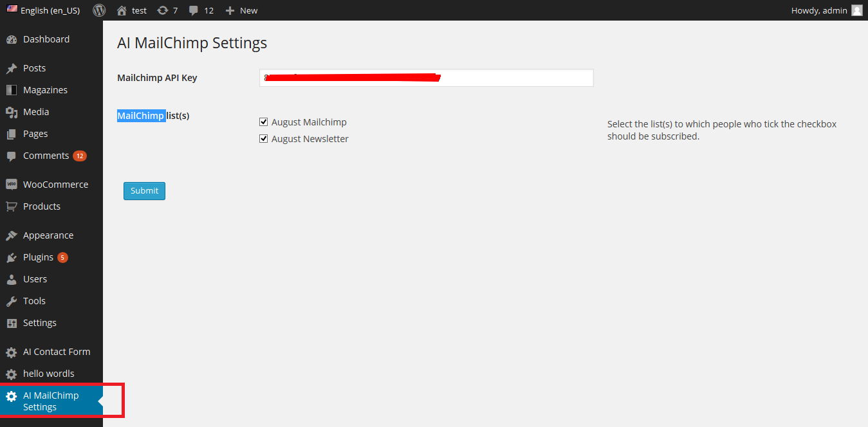Toggle the August Newsletter checkbox

pos(263,138)
